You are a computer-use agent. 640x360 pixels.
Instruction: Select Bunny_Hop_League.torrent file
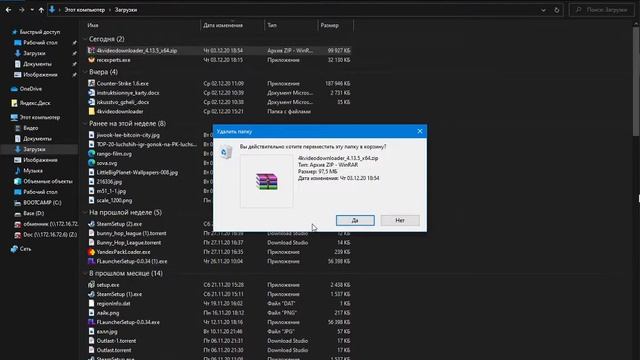(x=129, y=242)
